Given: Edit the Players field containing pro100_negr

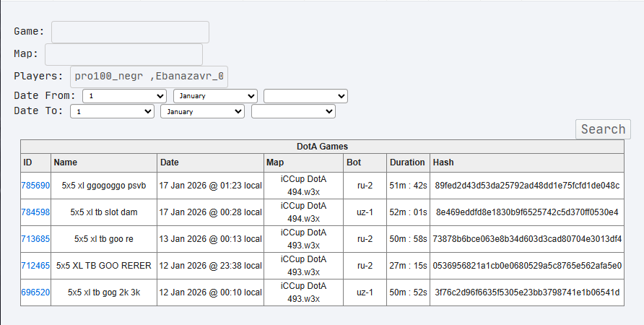Looking at the screenshot, I should (149, 77).
